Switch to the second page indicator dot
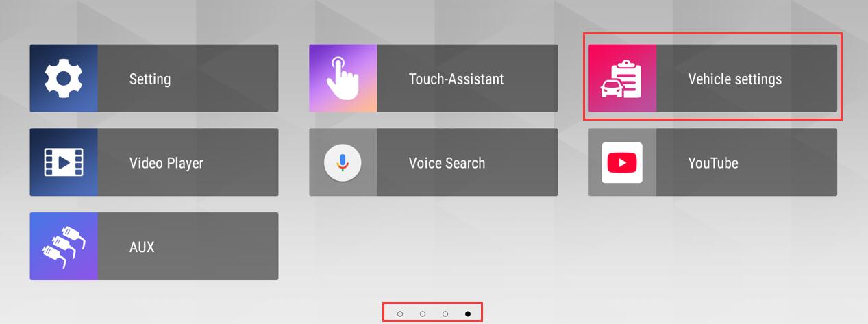 [423, 314]
